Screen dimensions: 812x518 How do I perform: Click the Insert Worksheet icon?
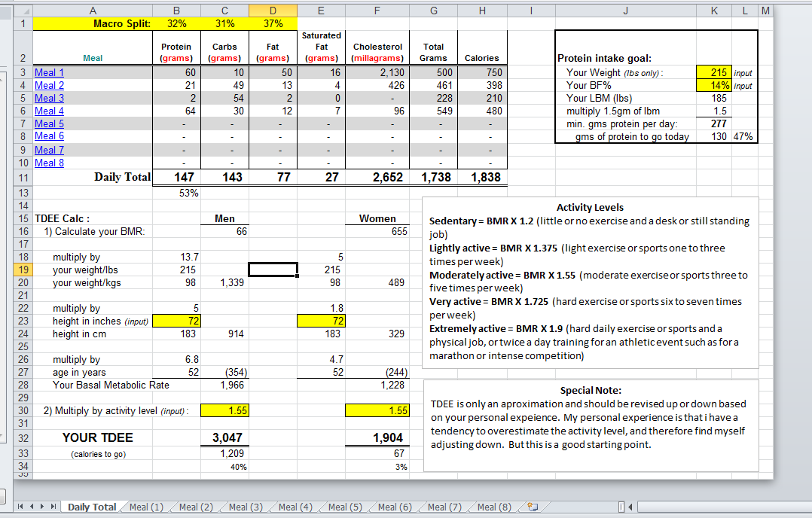coord(534,507)
